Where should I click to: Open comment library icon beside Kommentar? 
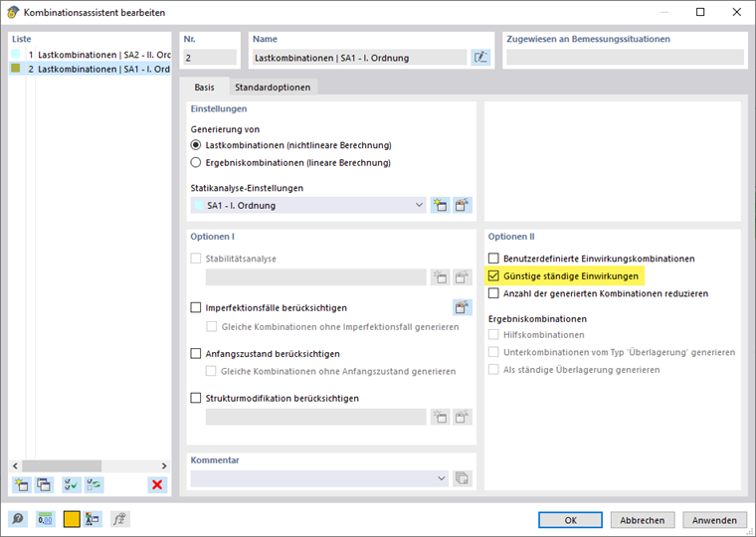(462, 478)
